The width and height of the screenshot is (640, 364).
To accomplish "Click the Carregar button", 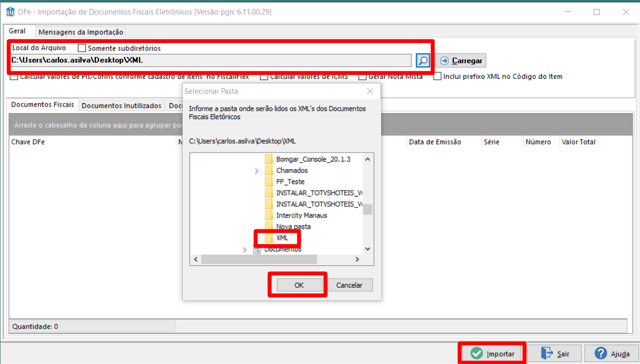I will [x=460, y=60].
